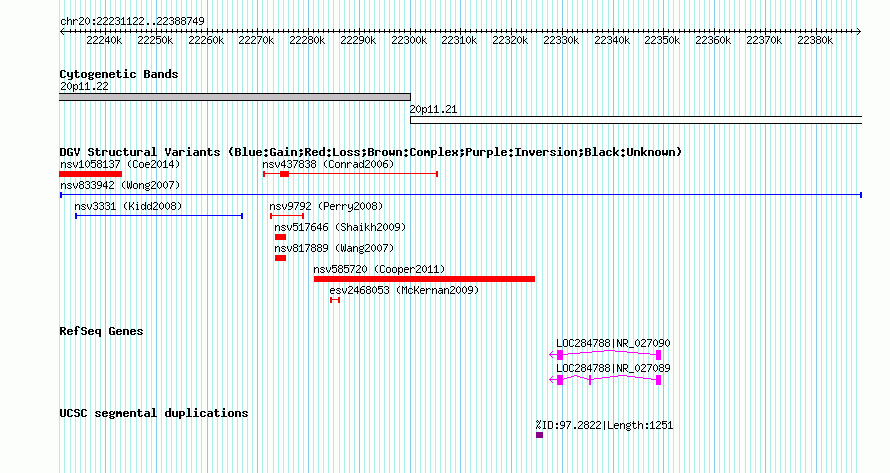This screenshot has height=473, width=890.
Task: Click the 22270k ruler tick label
Action: 256,40
